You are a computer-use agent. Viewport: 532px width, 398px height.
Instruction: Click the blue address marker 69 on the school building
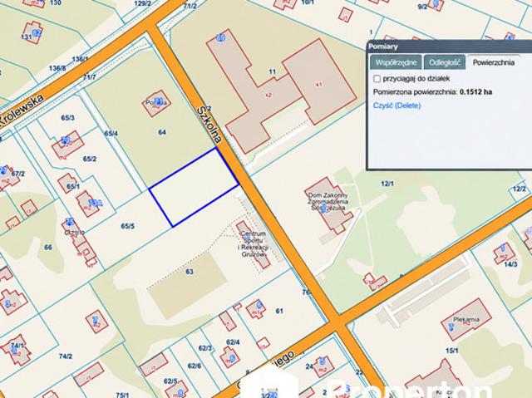(x=220, y=37)
